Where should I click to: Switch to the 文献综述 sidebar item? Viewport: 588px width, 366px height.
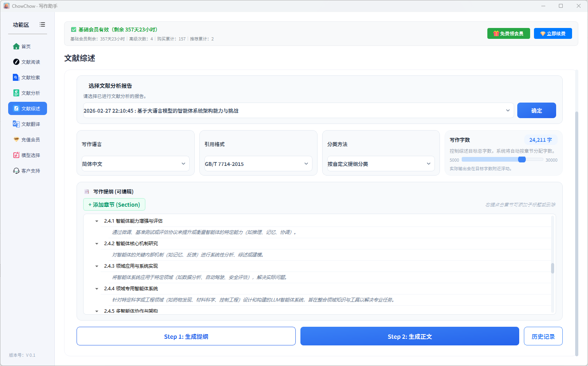[x=28, y=109]
